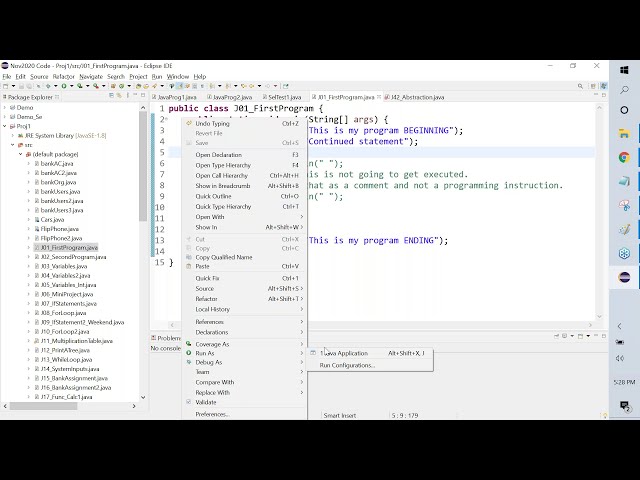
Task: Open Google Chrome from taskbar
Action: point(624,157)
